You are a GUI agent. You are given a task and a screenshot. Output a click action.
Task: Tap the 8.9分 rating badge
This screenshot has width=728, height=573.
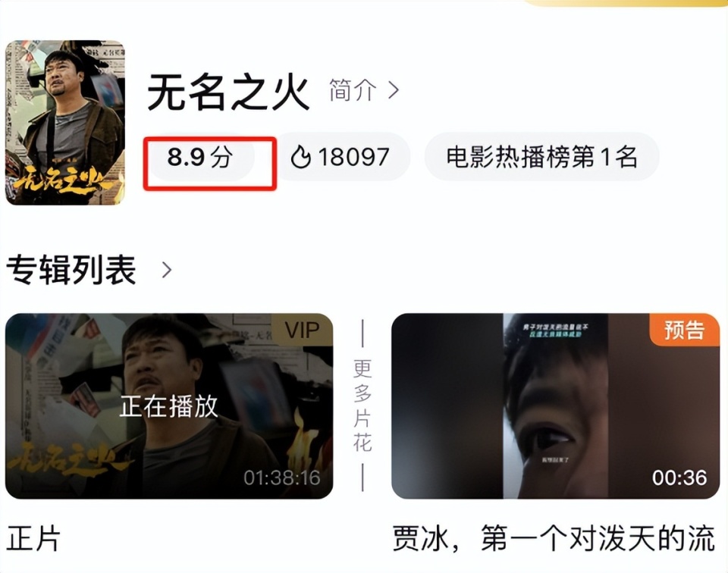click(200, 157)
